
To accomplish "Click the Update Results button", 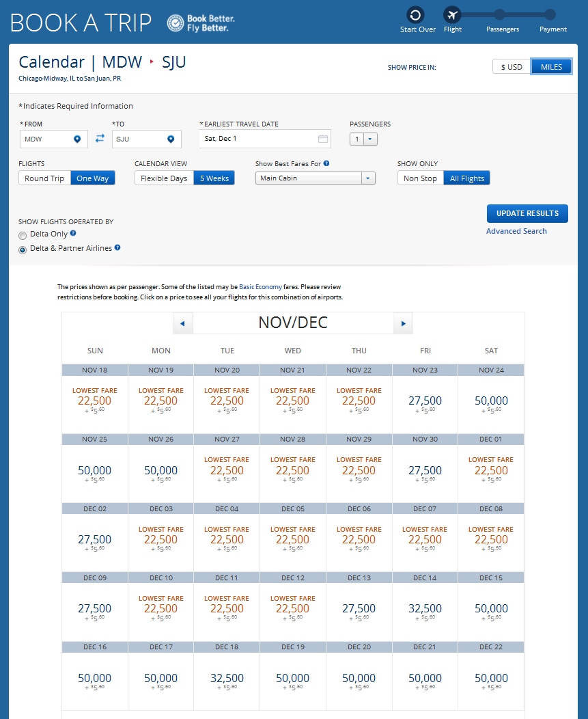I will click(x=527, y=213).
